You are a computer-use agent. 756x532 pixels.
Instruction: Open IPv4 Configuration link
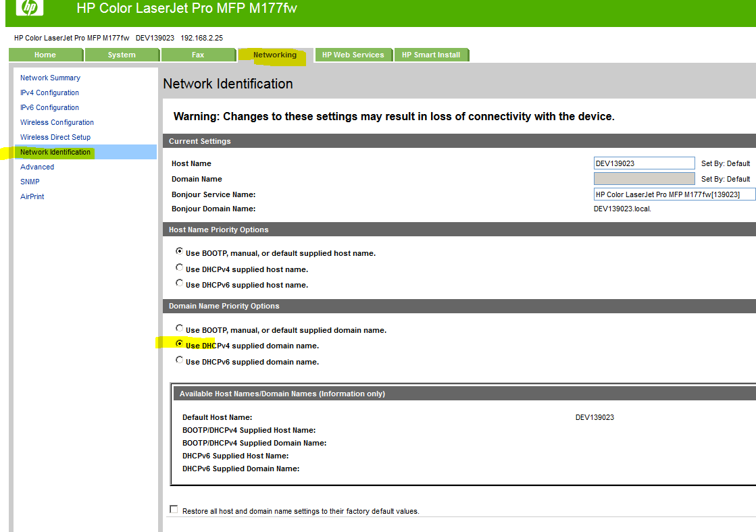point(49,92)
